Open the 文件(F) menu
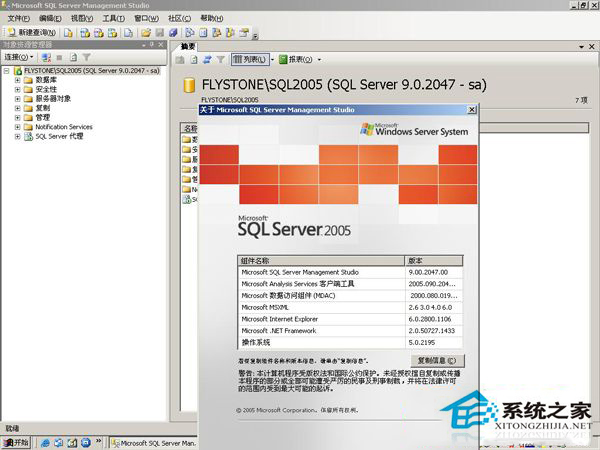 (x=19, y=18)
